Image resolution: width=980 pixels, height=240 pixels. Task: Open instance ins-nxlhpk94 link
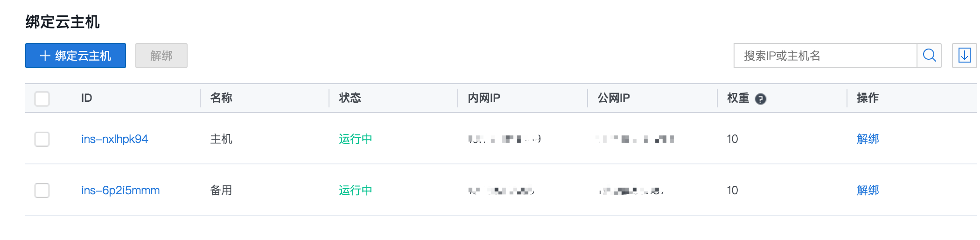click(114, 139)
